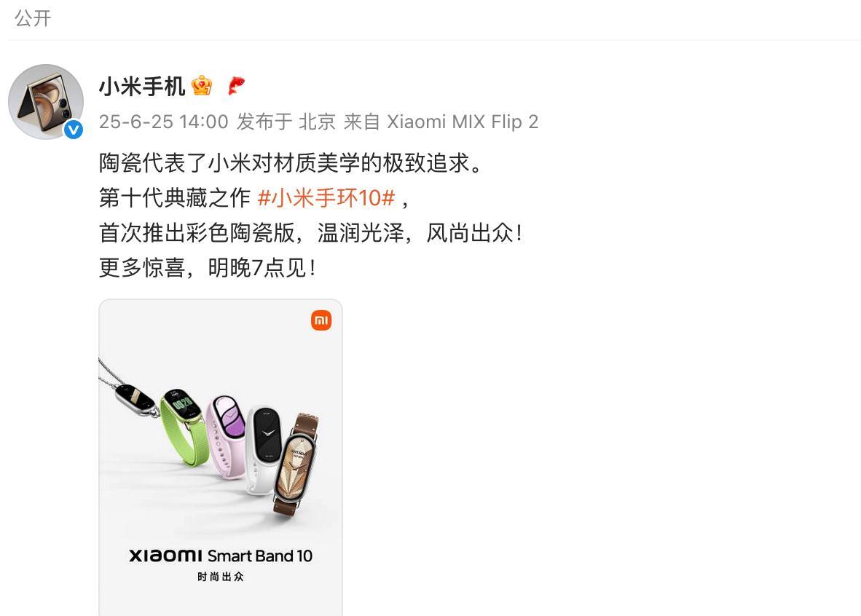Click the gold crown membership icon
The width and height of the screenshot is (861, 616).
coord(202,86)
